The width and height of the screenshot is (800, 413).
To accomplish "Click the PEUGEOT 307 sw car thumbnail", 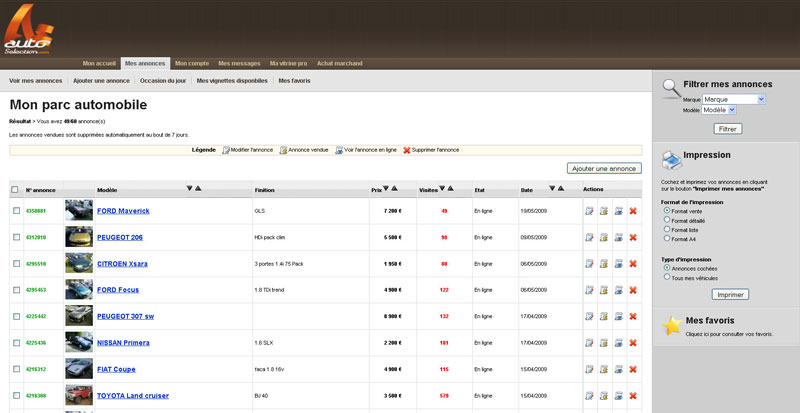I will click(78, 316).
